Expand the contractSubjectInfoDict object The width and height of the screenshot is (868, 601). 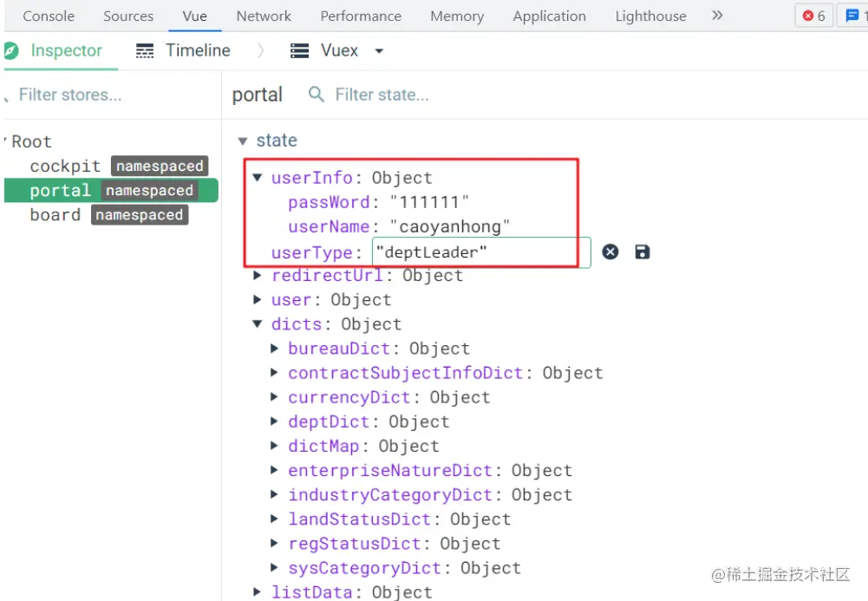274,372
